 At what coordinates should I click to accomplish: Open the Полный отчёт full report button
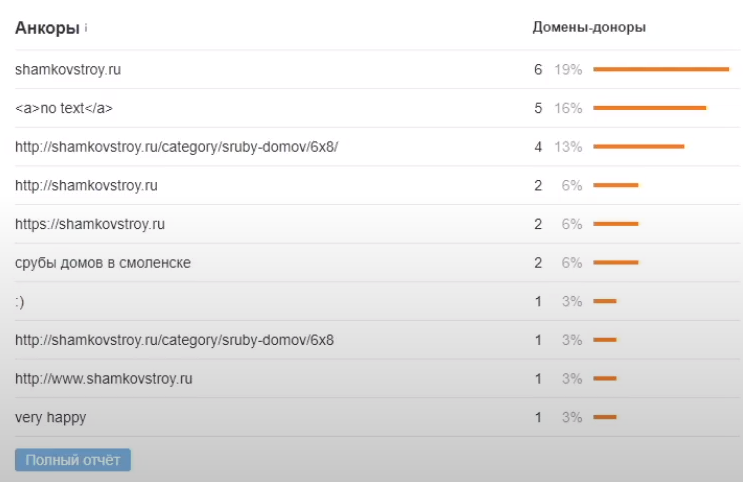(x=73, y=460)
